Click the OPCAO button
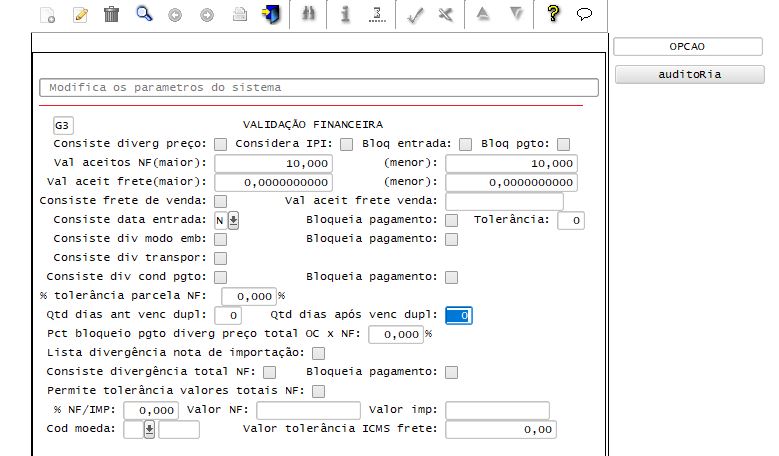Image resolution: width=779 pixels, height=456 pixels. 688,47
